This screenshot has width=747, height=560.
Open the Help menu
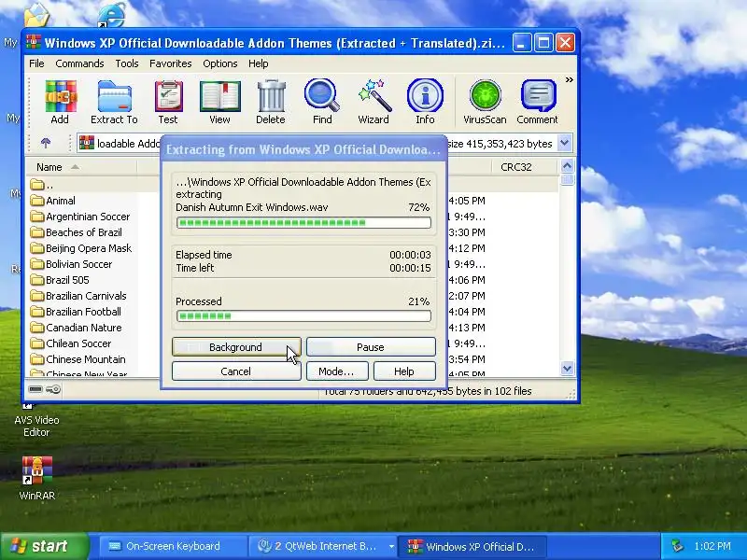259,63
